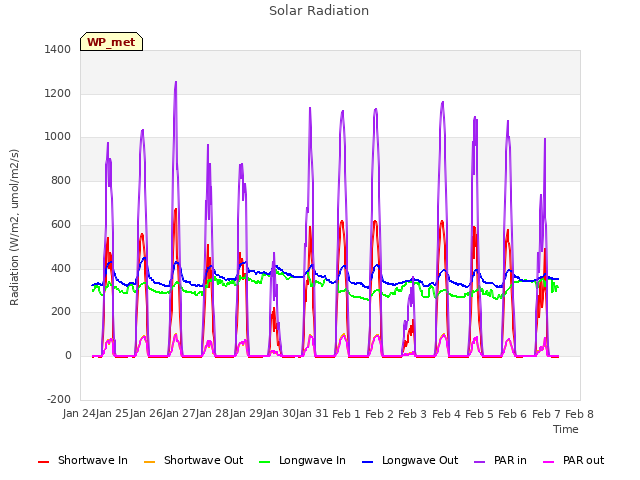640x480 pixels.
Task: Select the Shortwave In legend entry
Action: tap(83, 460)
